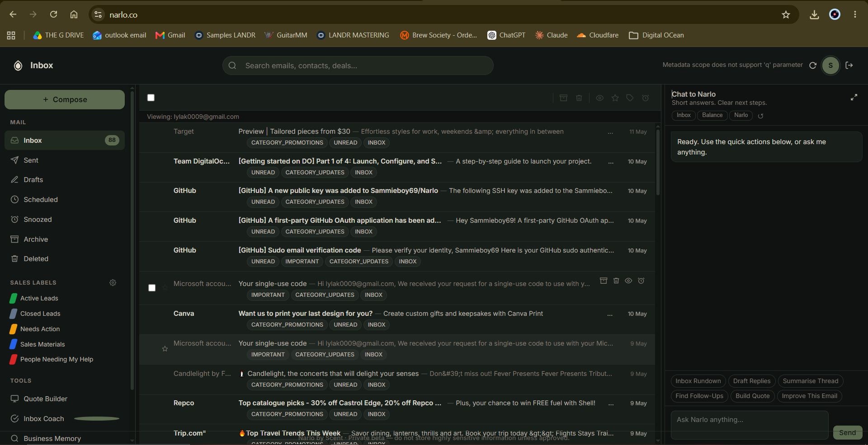The height and width of the screenshot is (445, 868).
Task: Select the blue Sales Materials label
Action: click(37, 345)
